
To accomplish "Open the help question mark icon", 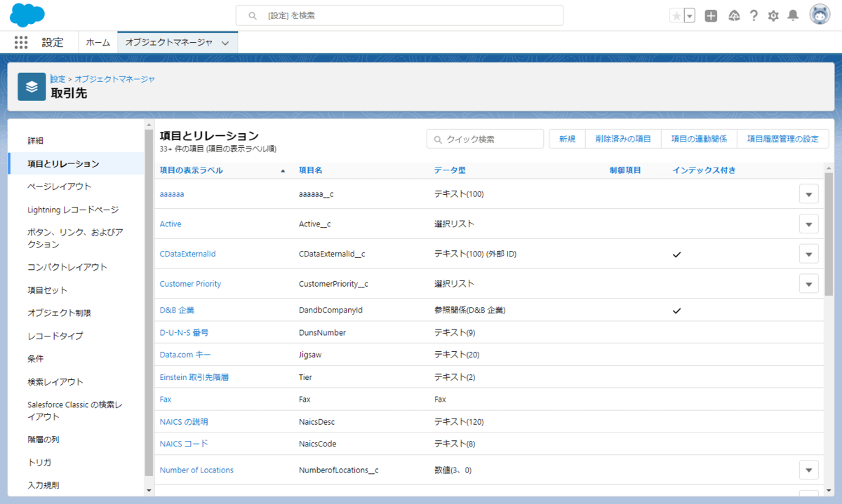I will pyautogui.click(x=754, y=15).
